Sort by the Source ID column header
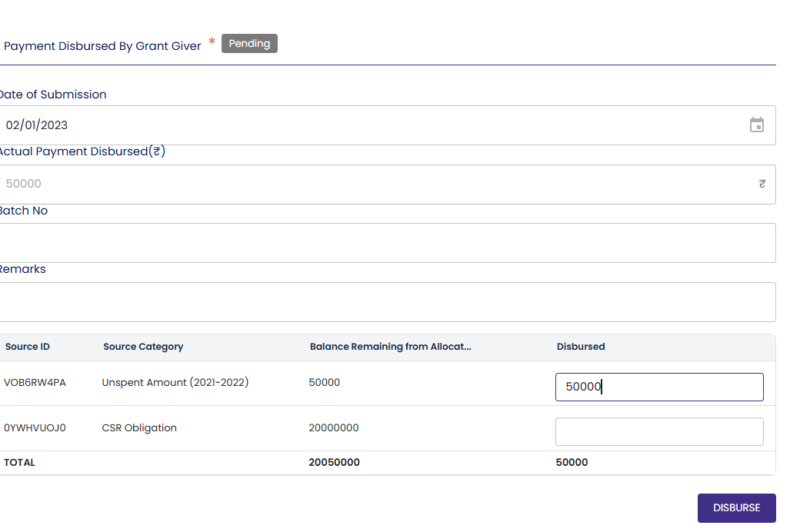The width and height of the screenshot is (790, 532). [28, 347]
